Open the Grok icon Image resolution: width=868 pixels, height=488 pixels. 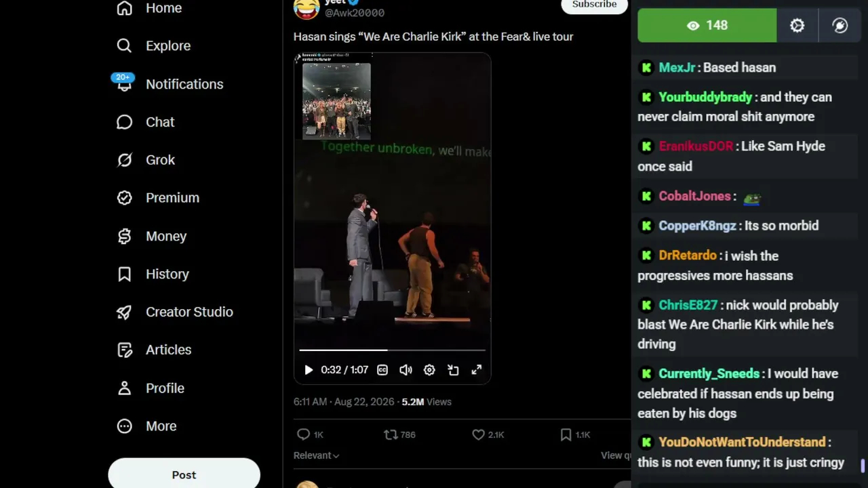[124, 160]
